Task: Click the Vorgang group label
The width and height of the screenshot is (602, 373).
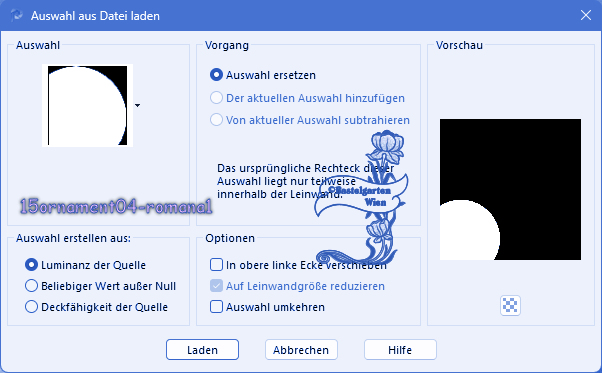Action: click(x=227, y=45)
